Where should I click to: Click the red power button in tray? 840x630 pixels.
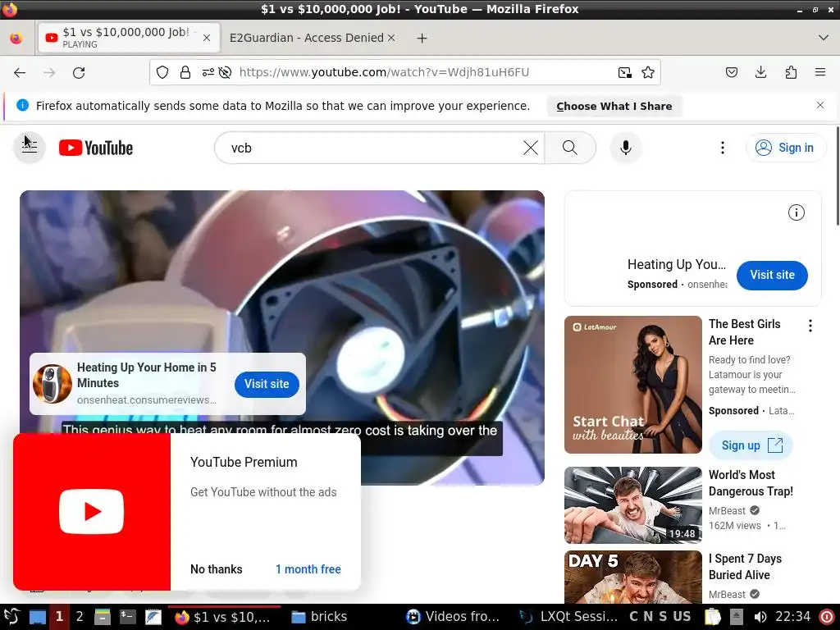(827, 617)
